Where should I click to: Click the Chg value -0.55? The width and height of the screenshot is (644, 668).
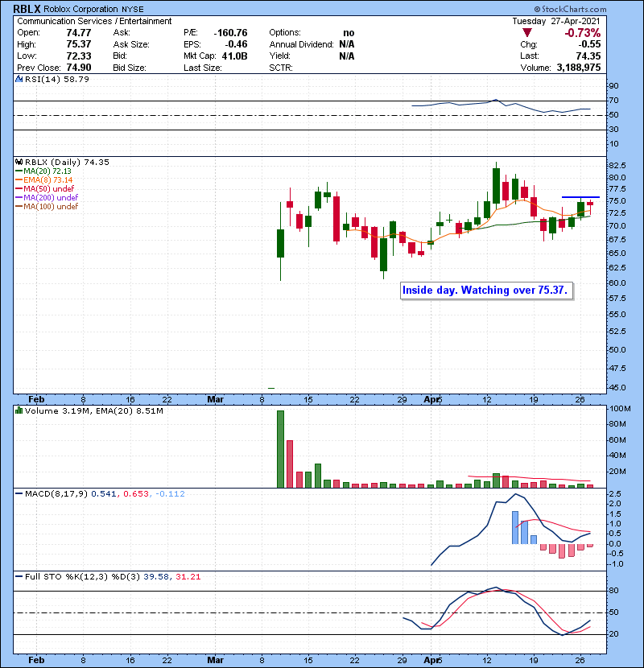point(589,44)
